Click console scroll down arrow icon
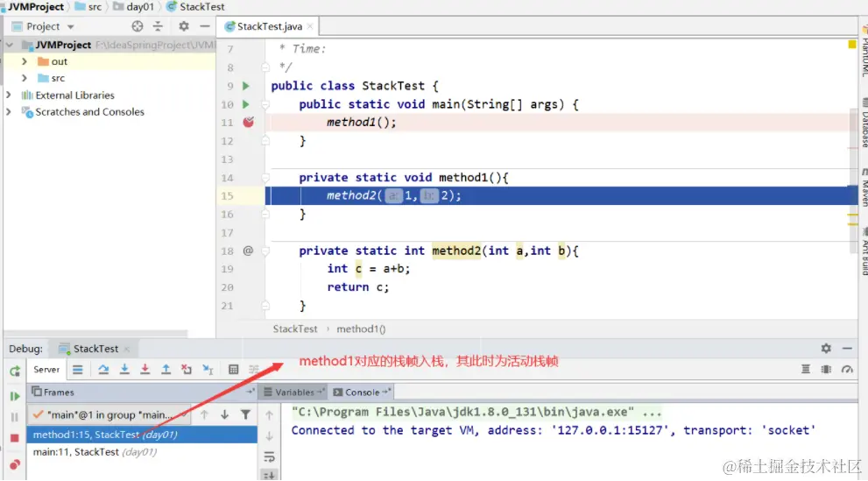This screenshot has height=481, width=868. click(269, 436)
